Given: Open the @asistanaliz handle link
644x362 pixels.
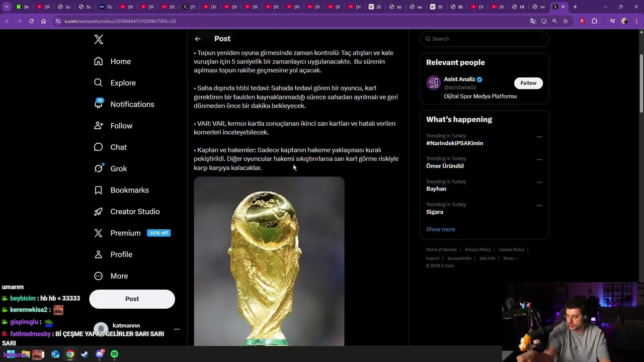Looking at the screenshot, I should 460,87.
